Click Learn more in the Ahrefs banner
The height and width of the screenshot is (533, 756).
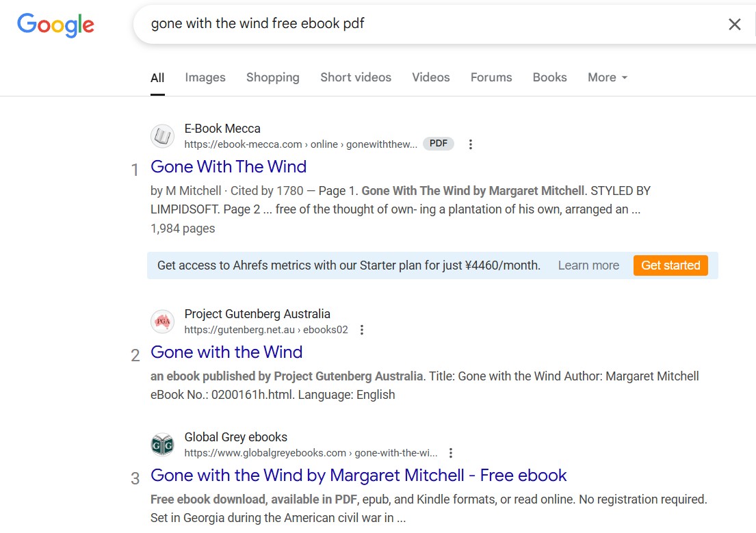click(x=588, y=265)
